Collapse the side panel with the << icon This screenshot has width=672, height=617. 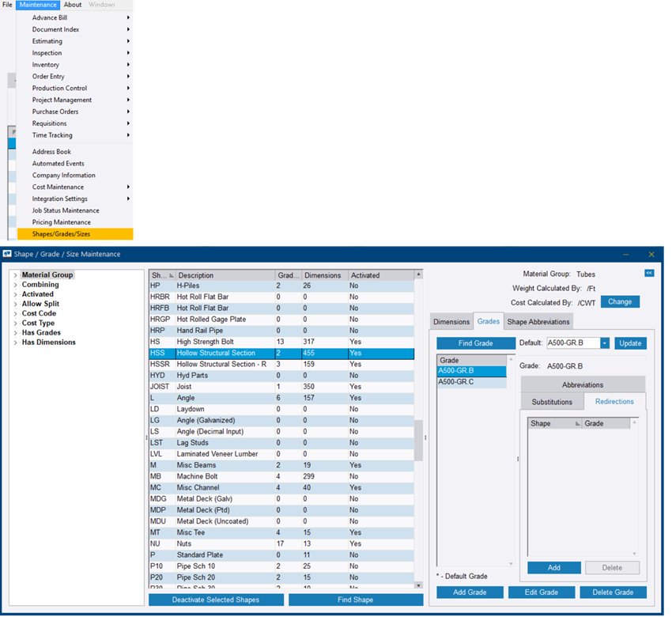click(x=649, y=273)
